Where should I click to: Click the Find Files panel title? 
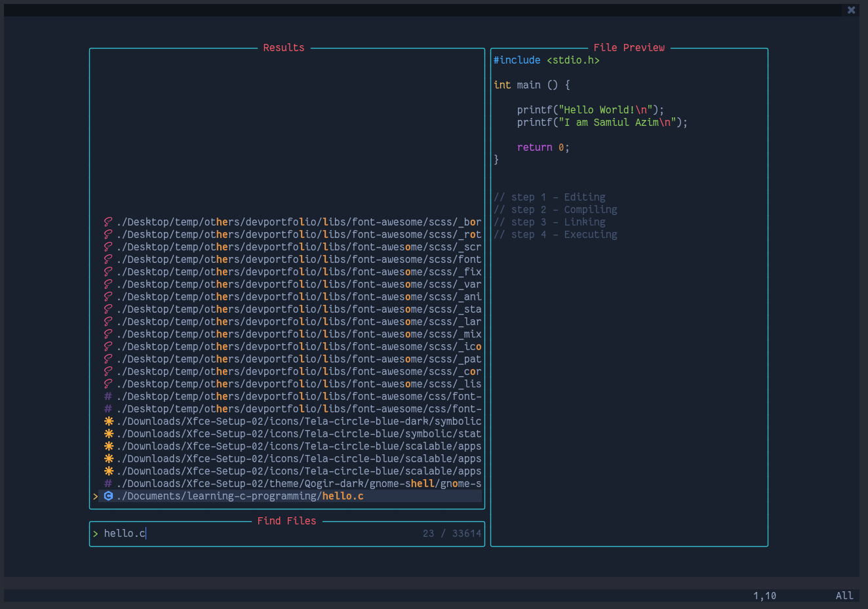point(286,521)
